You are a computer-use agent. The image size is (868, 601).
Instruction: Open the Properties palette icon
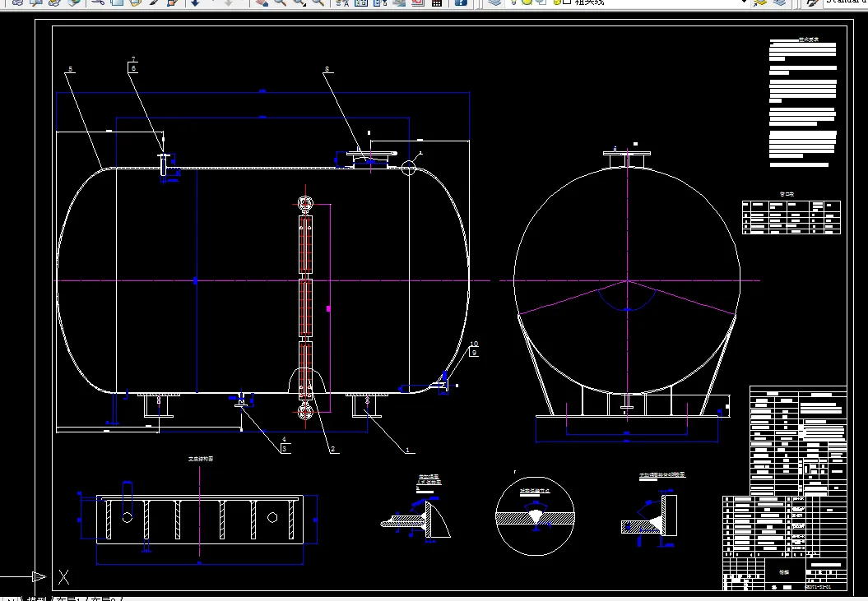pyautogui.click(x=342, y=2)
